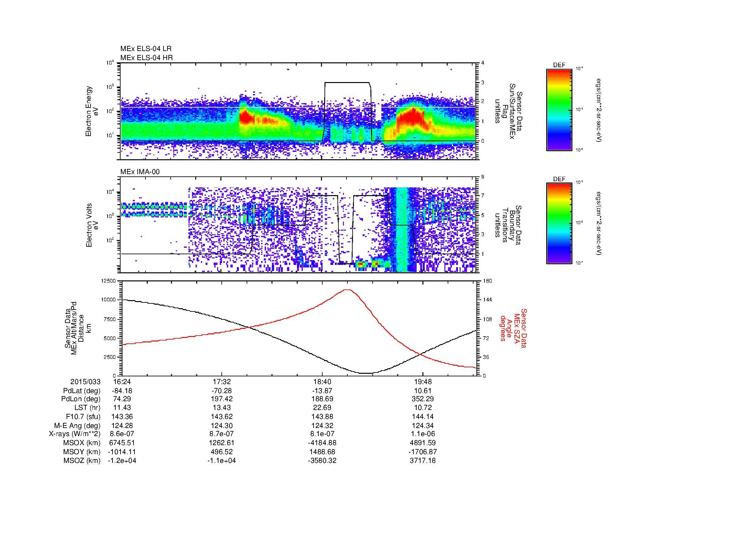The width and height of the screenshot is (756, 534).
Task: Click the 'Sun/Surface/MEx Flag unitless' axis label
Action: click(509, 111)
